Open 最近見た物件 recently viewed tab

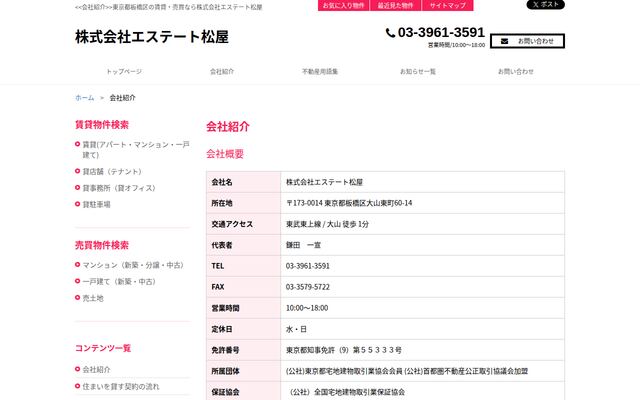(396, 5)
